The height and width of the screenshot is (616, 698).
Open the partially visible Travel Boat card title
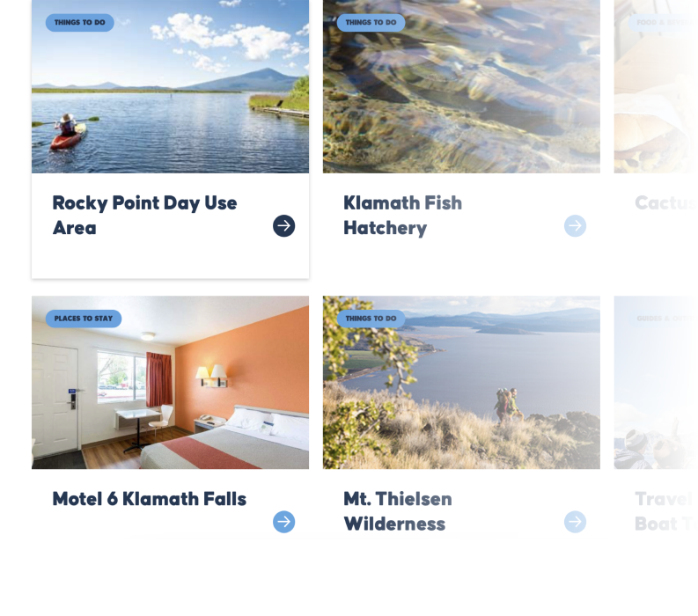point(666,511)
